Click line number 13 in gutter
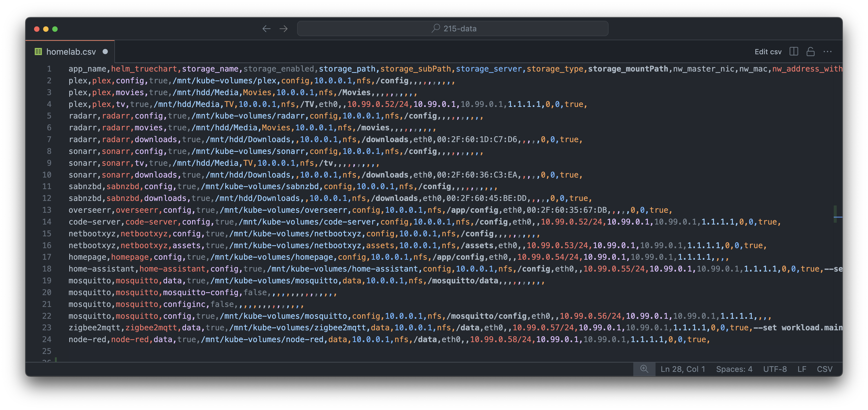 click(x=47, y=210)
